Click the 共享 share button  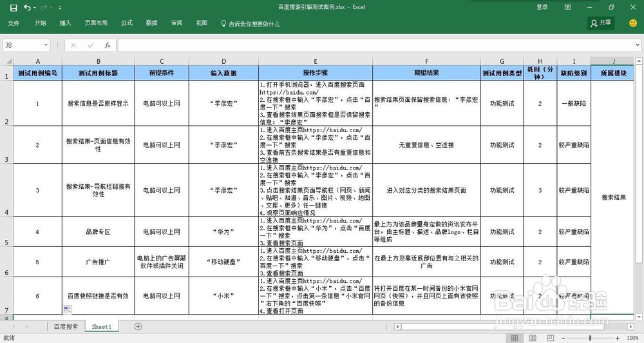[600, 23]
